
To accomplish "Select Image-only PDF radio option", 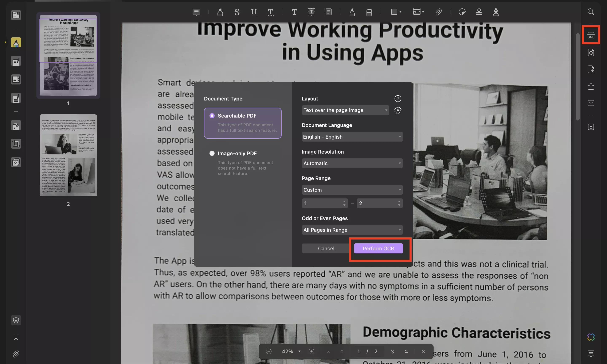I will click(212, 153).
